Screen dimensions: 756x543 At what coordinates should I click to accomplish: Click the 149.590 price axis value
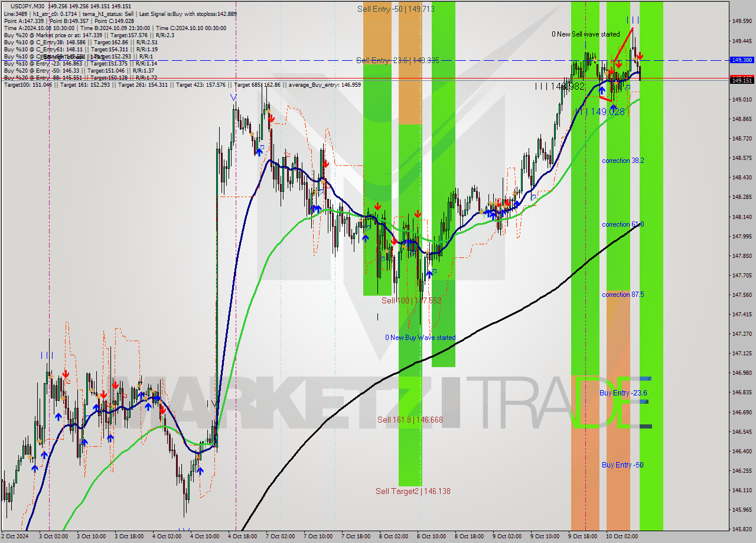pos(742,21)
